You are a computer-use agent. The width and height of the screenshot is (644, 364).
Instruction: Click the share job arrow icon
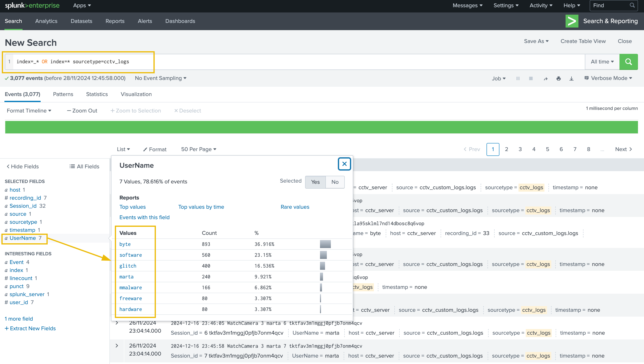(x=545, y=79)
